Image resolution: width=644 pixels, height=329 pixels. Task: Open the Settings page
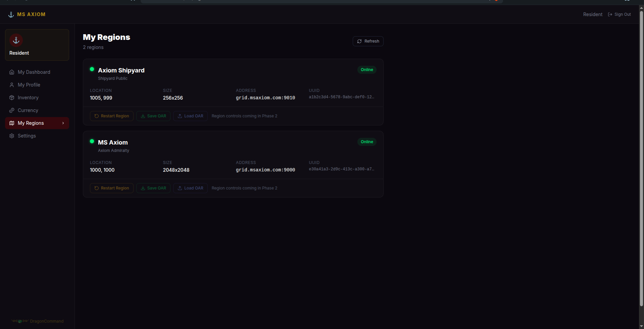pos(37,136)
